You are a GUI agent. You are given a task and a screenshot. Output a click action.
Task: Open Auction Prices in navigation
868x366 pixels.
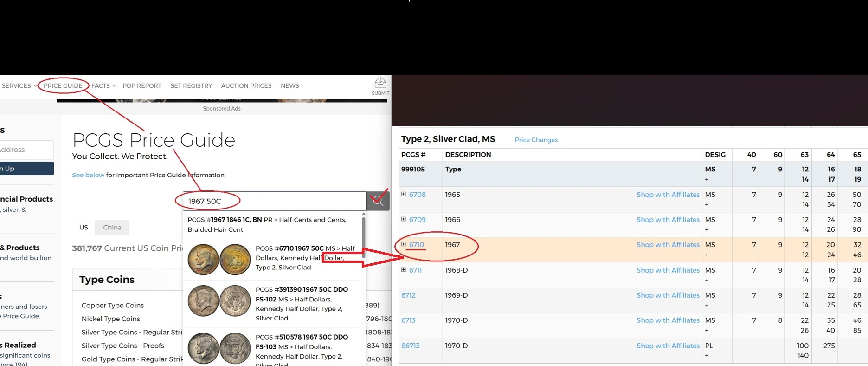pyautogui.click(x=246, y=86)
